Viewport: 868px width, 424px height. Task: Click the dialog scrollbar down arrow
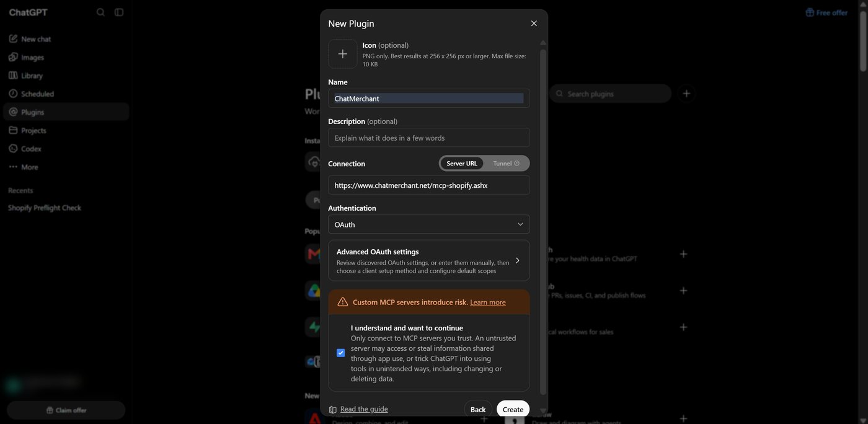[543, 410]
